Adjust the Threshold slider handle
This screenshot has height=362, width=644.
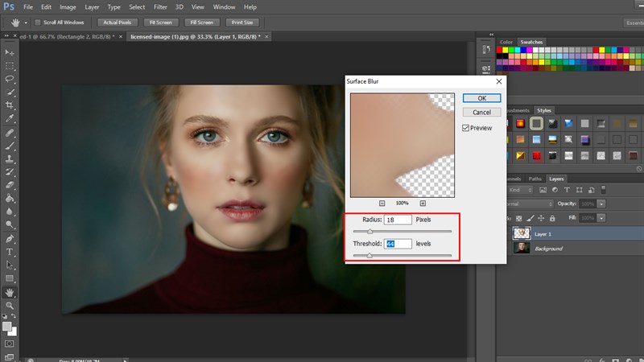click(369, 256)
